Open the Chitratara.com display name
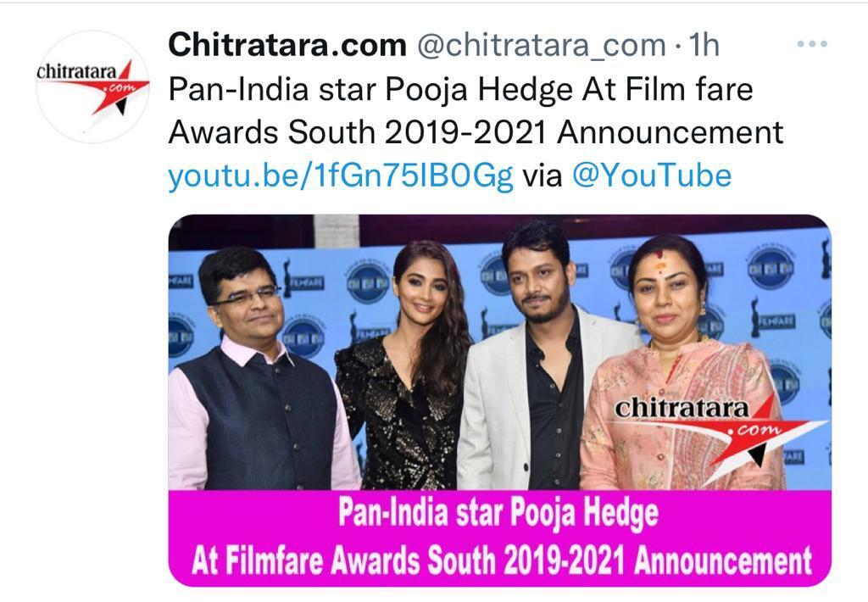 click(287, 44)
